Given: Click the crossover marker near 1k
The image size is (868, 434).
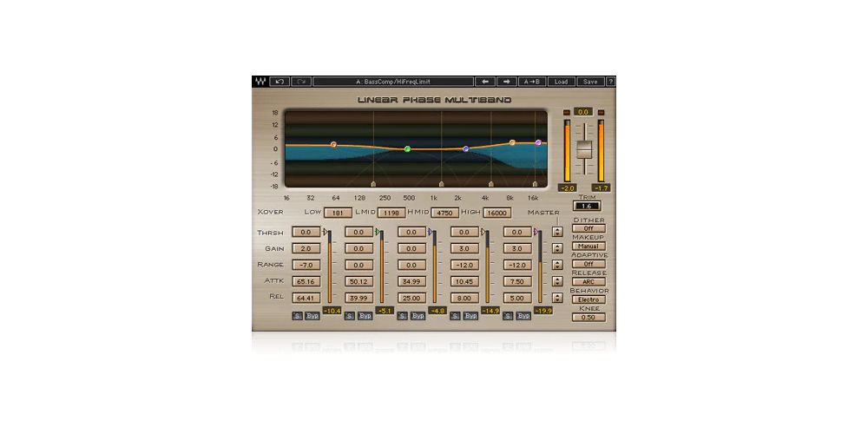Looking at the screenshot, I should 441,184.
